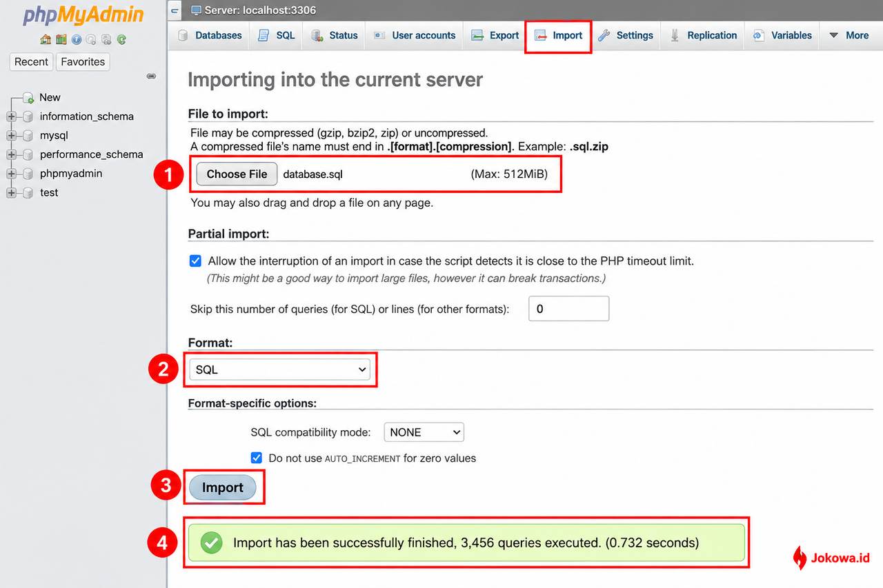883x588 pixels.
Task: Toggle the allow interruption of import checkbox
Action: click(x=195, y=261)
